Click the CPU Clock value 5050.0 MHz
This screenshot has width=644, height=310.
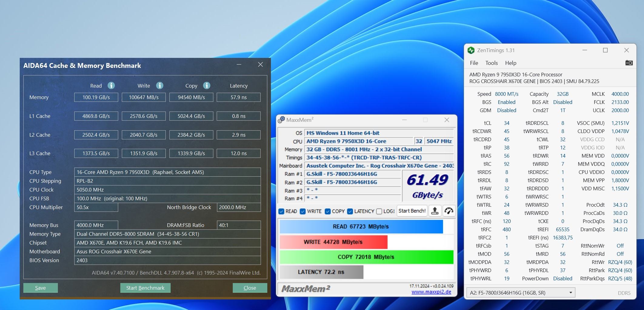167,190
